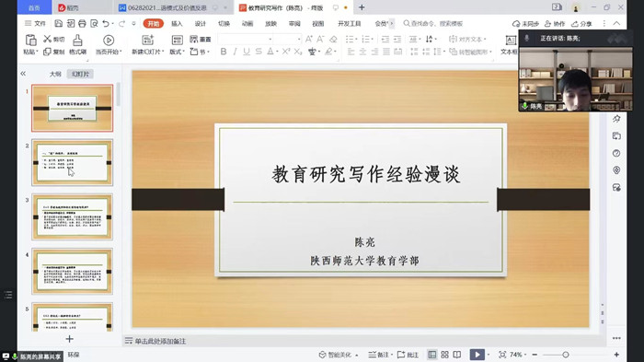Click the Smart Beautify (智能美化) button
Viewport: 644px width, 362px height.
(339, 355)
